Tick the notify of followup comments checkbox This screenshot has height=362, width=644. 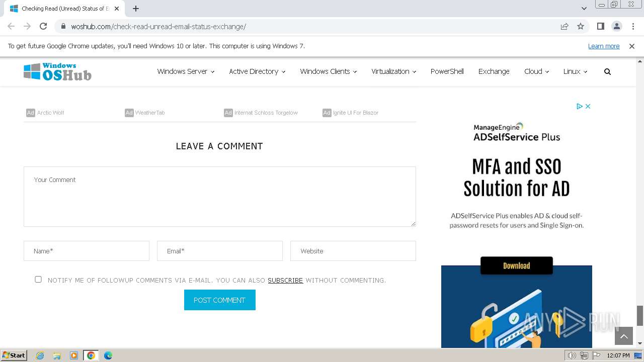(x=38, y=279)
